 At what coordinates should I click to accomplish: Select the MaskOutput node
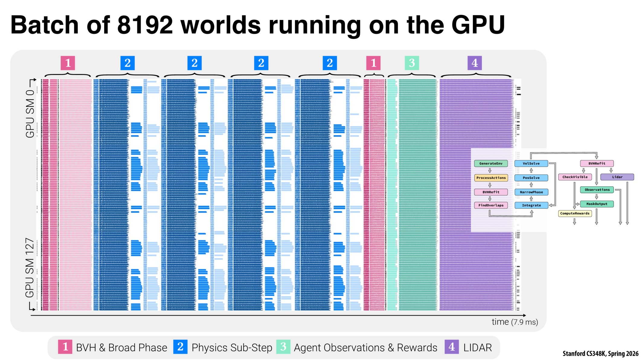pos(597,204)
